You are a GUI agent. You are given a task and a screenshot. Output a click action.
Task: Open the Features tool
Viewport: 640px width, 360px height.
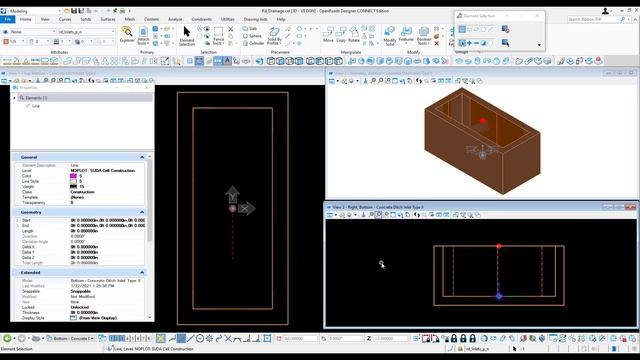[x=406, y=35]
